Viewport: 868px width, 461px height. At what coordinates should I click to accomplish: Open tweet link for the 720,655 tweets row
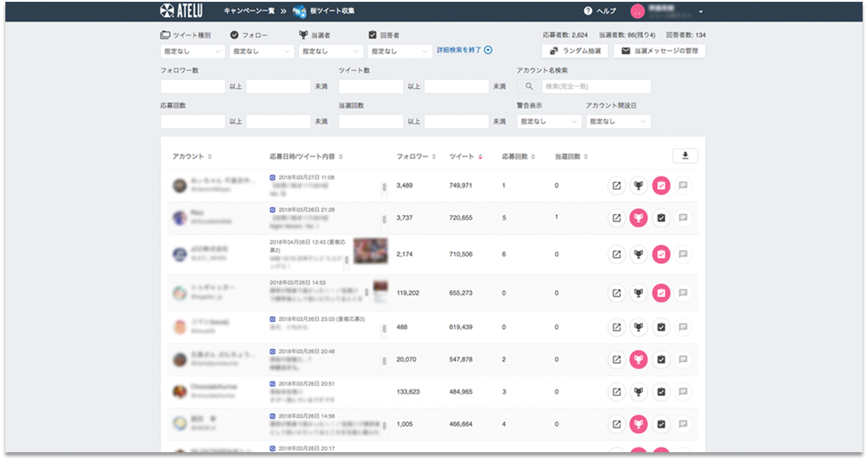coord(616,218)
